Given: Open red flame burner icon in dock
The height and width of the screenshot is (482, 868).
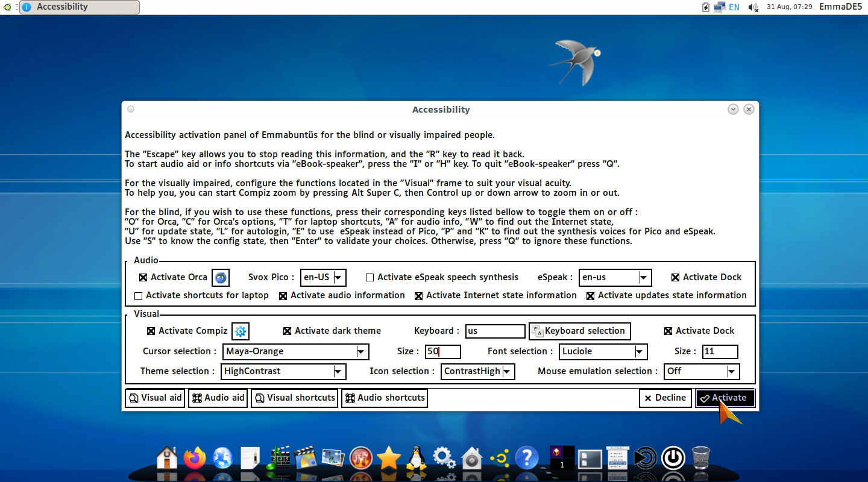Looking at the screenshot, I should (x=360, y=459).
